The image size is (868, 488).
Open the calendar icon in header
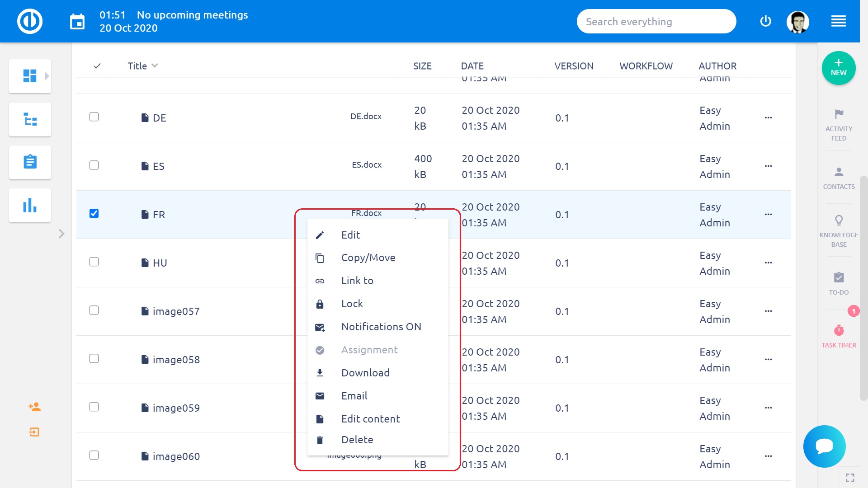77,21
